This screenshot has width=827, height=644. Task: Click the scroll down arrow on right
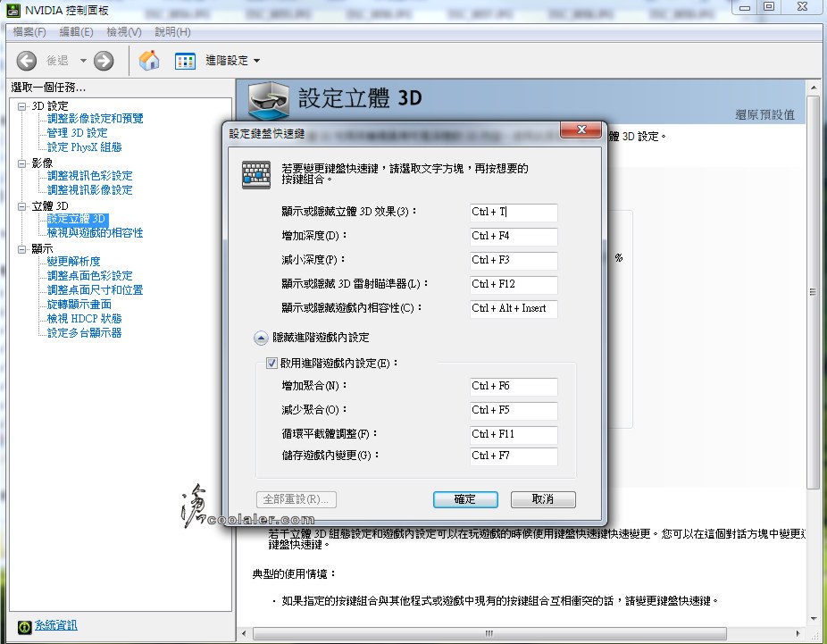tap(812, 618)
